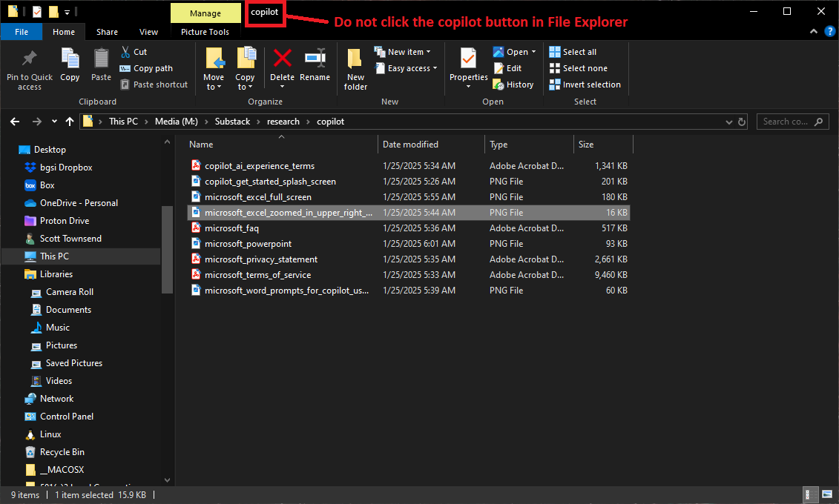Open the Picture Tools tab
This screenshot has height=504, width=839.
pyautogui.click(x=205, y=32)
